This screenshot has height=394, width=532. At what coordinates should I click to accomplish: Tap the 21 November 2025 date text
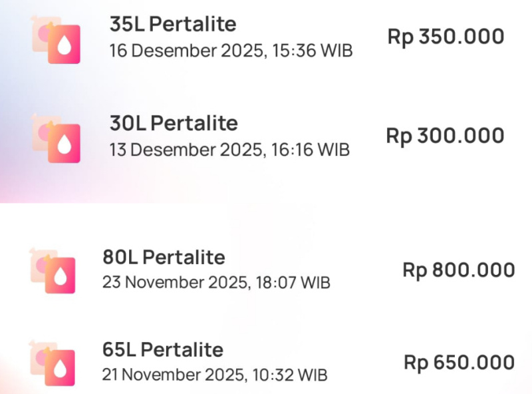click(176, 375)
